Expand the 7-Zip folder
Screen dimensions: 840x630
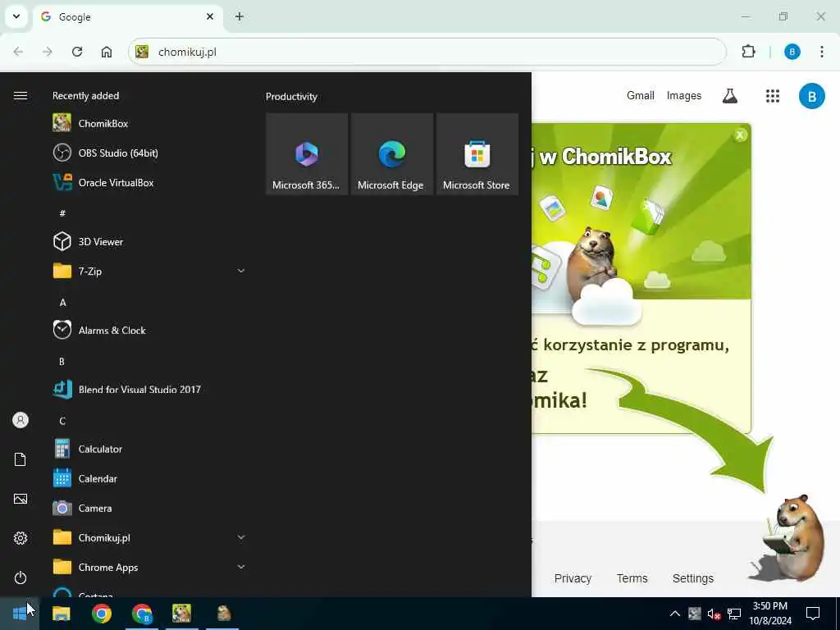point(148,271)
